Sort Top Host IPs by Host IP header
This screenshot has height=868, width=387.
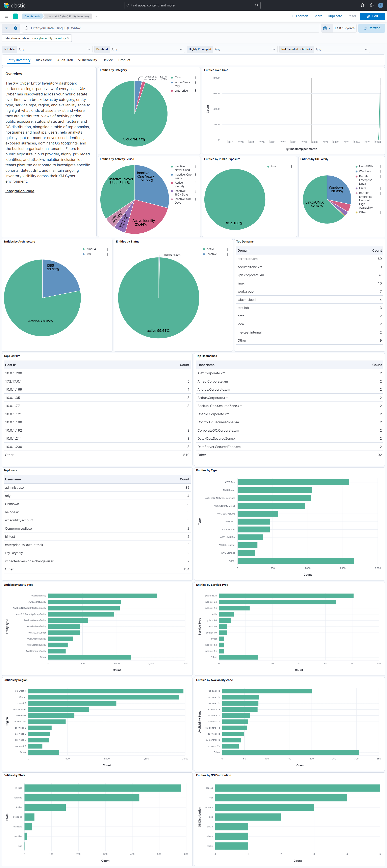10,365
